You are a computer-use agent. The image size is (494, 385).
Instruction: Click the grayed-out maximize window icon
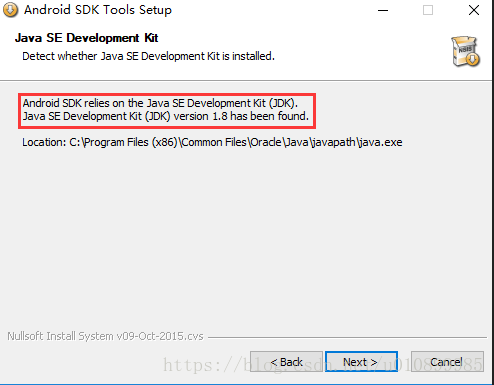(x=428, y=10)
